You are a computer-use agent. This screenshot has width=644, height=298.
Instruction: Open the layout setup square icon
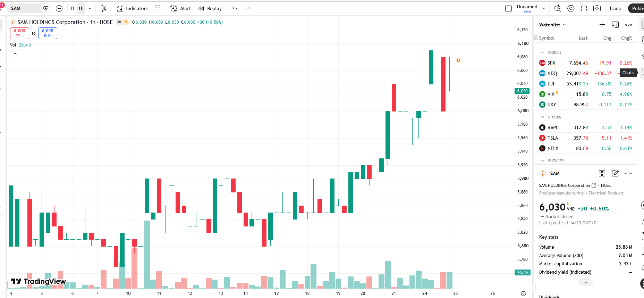click(509, 8)
